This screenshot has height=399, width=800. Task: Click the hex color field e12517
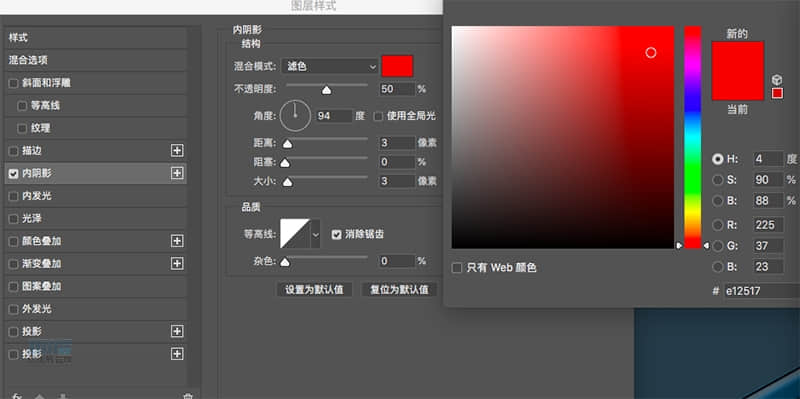point(762,291)
